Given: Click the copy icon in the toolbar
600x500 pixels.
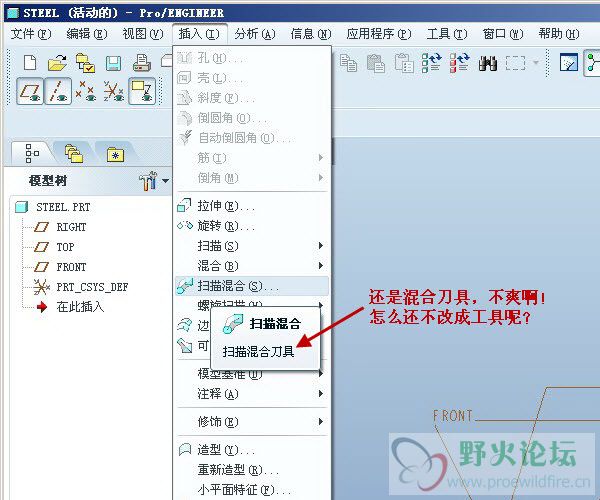Looking at the screenshot, I should click(348, 63).
